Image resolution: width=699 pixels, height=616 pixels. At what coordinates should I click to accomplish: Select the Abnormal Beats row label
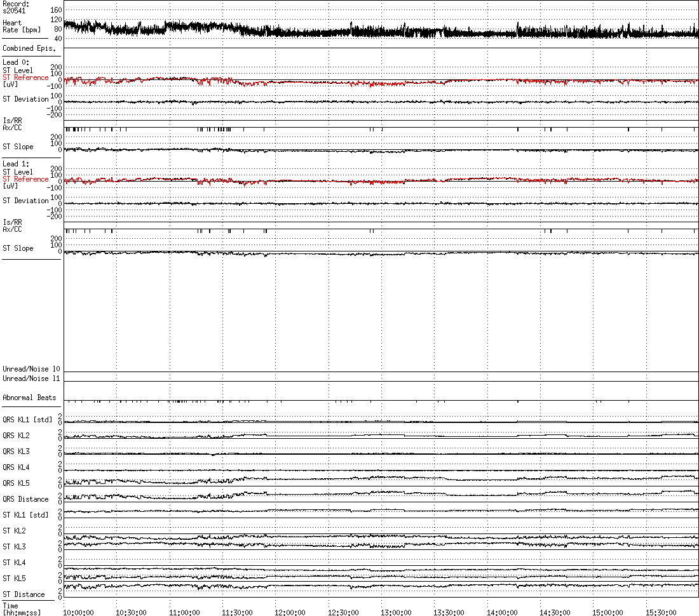coord(29,398)
